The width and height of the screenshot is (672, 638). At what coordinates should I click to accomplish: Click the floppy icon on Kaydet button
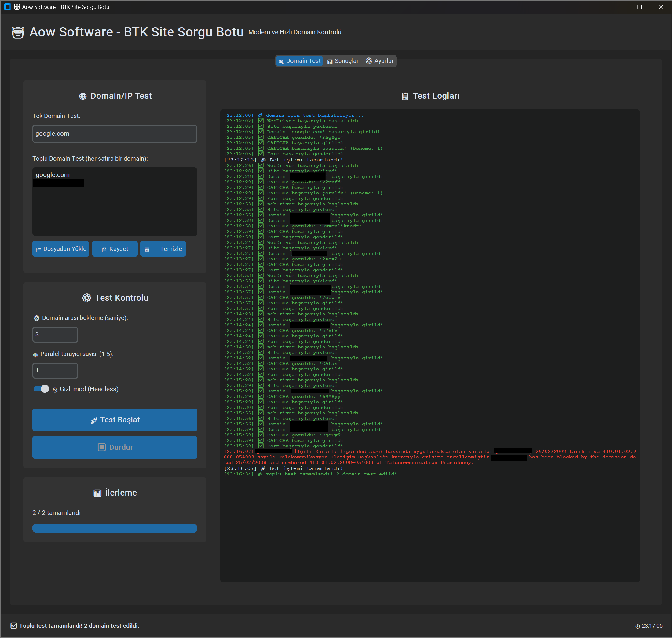point(104,250)
